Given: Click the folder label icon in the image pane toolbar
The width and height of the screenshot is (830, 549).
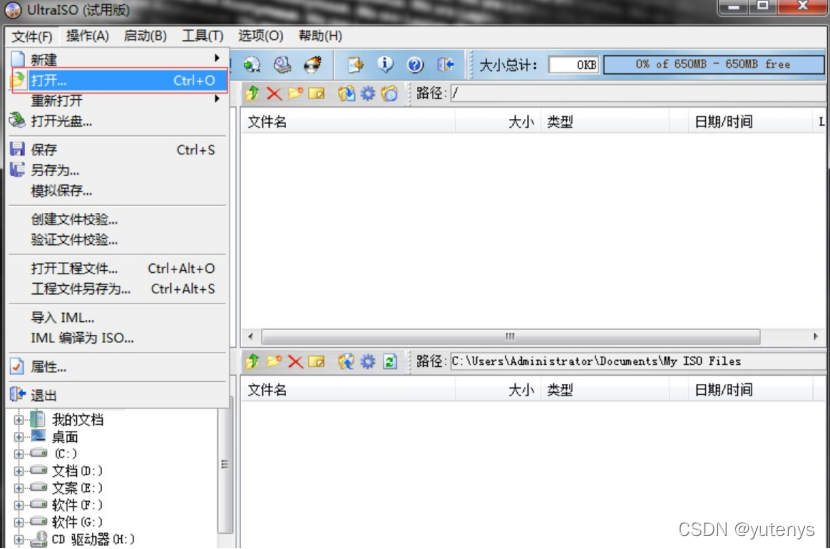Looking at the screenshot, I should (389, 94).
